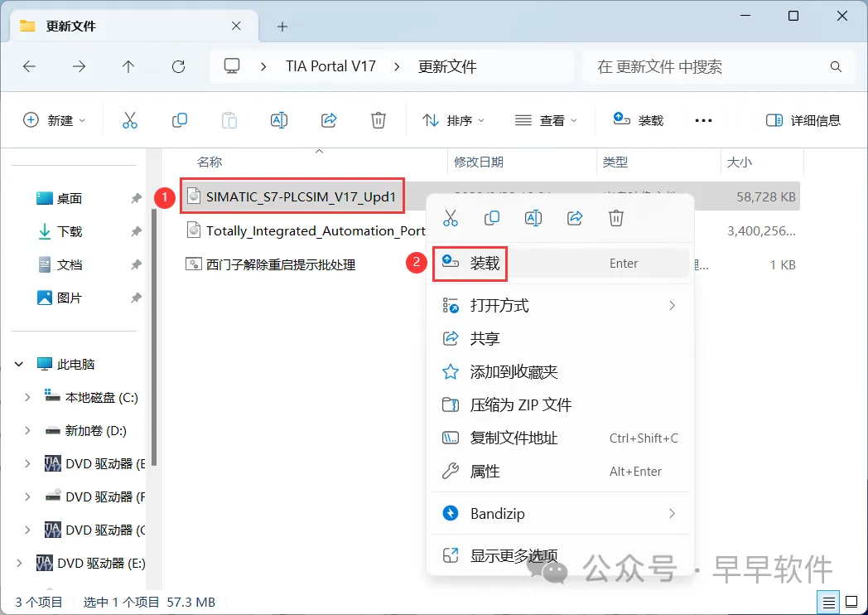Viewport: 868px width, 615px height.
Task: Expand 本地磁盘 (C:) in the tree
Action: [27, 398]
